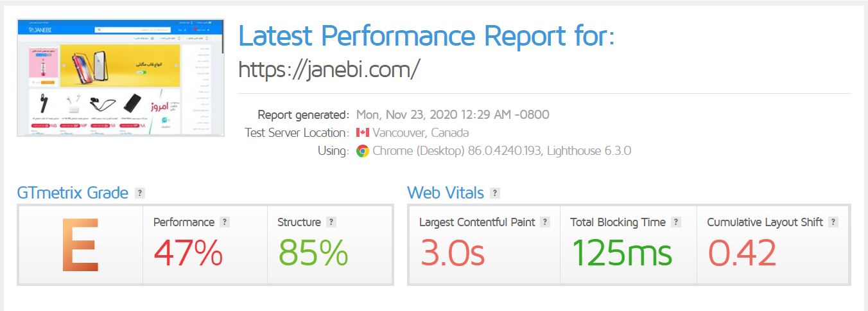Select the 0.42 Cumulative Layout Shift value
The width and height of the screenshot is (868, 311).
click(x=742, y=253)
